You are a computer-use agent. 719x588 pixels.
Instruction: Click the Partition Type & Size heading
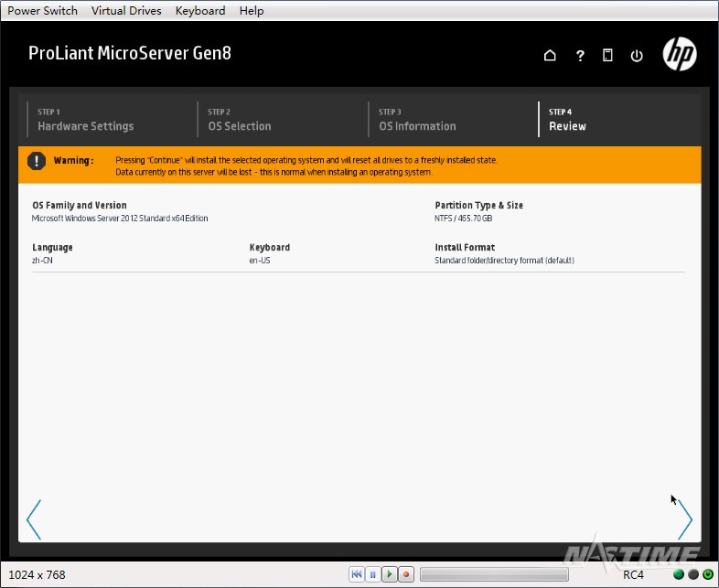[x=478, y=206]
